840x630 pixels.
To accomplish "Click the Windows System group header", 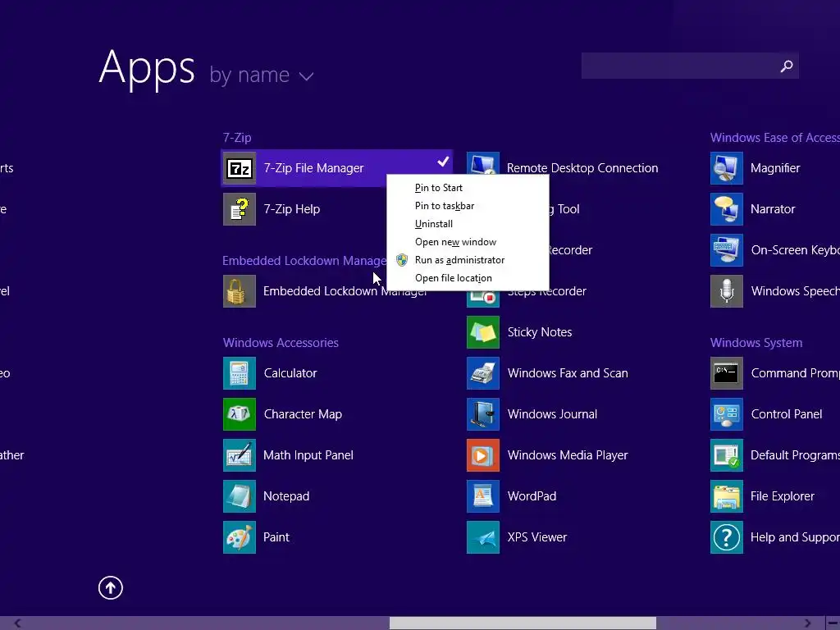I will pos(756,343).
